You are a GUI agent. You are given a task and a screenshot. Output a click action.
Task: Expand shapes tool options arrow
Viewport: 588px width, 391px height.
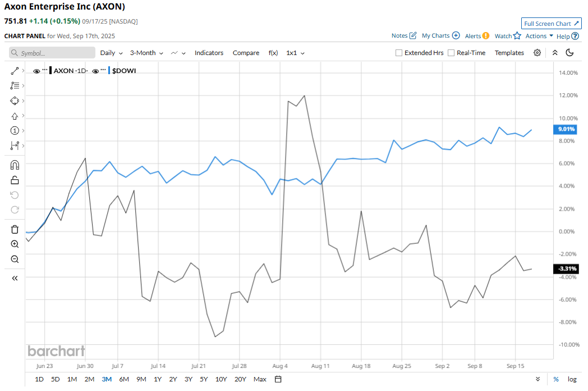pos(23,101)
